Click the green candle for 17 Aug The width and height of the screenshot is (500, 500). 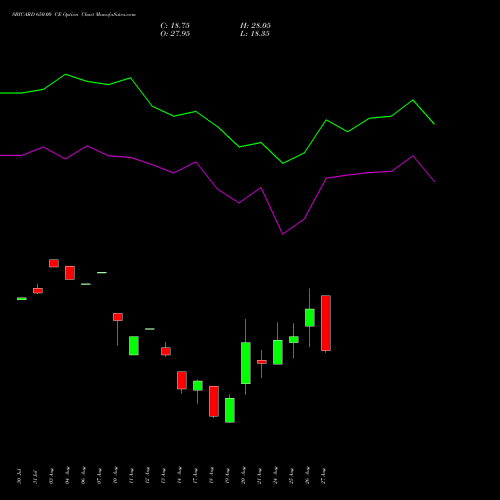(x=198, y=386)
